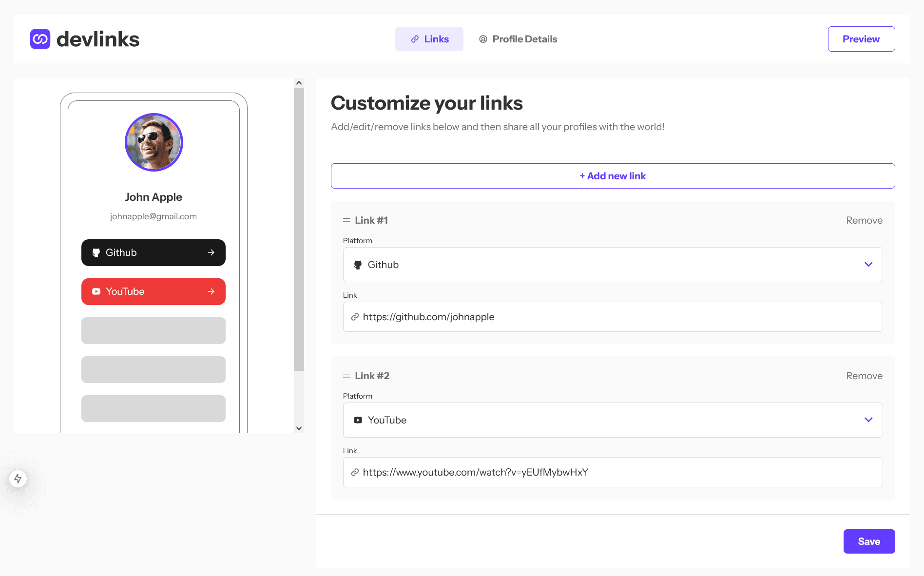924x576 pixels.
Task: Click the arrow on the Github preview button
Action: click(211, 252)
